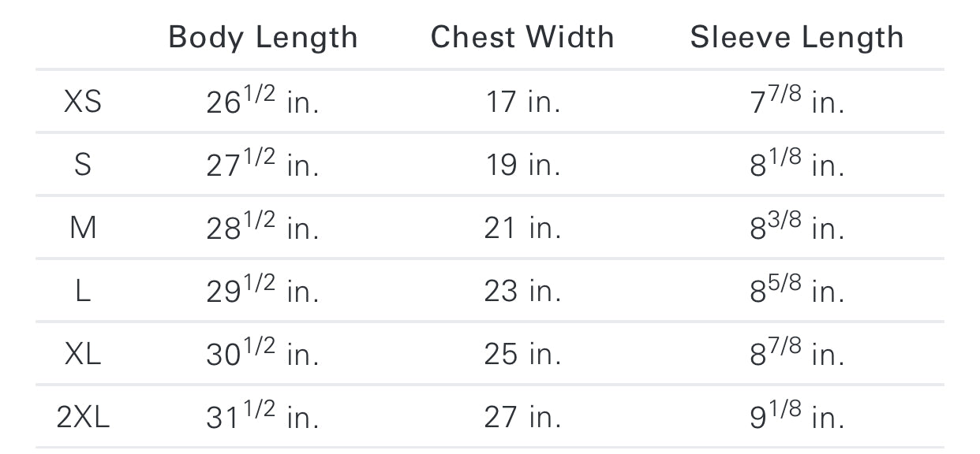
Task: Click the 28 1/2 in. body length value
Action: 263,228
